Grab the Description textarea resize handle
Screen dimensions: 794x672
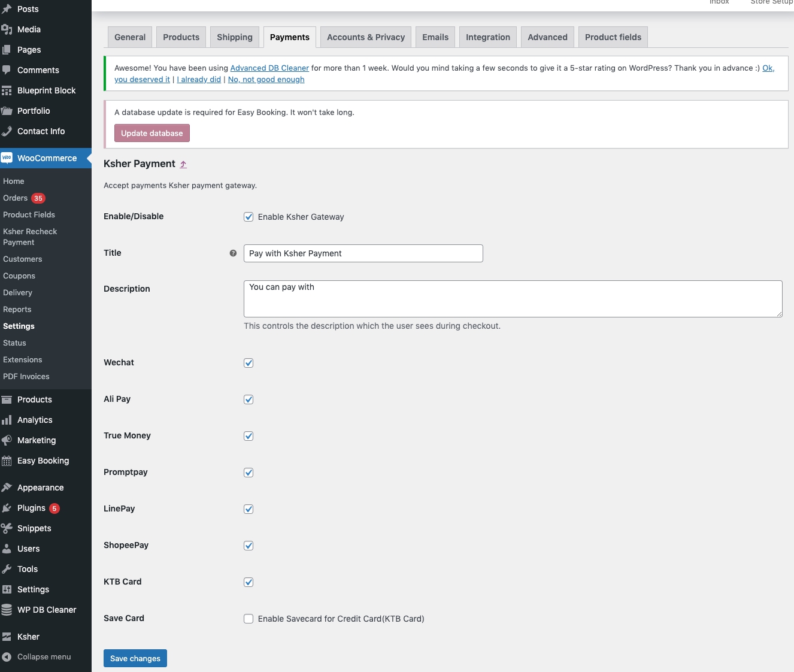pos(779,314)
